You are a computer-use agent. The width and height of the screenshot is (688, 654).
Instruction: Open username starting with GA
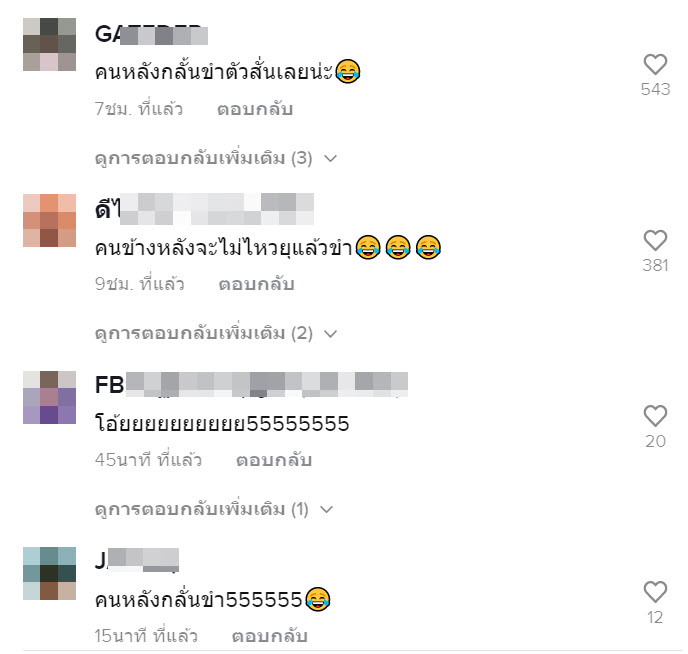coord(151,34)
